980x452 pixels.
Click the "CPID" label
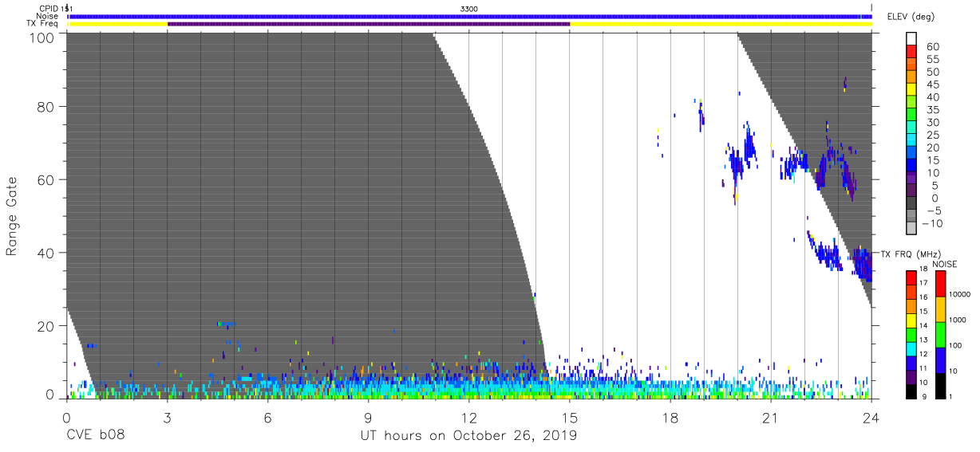(49, 9)
